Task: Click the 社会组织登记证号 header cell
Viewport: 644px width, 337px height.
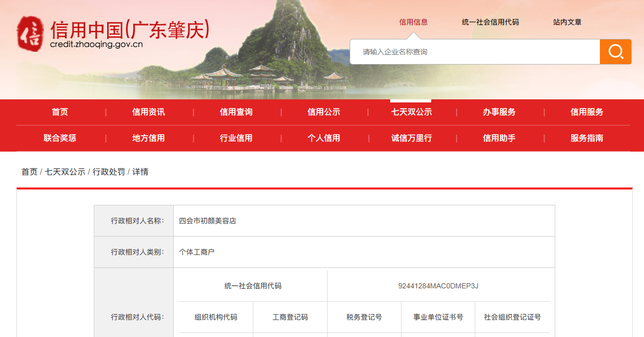Action: coord(512,317)
